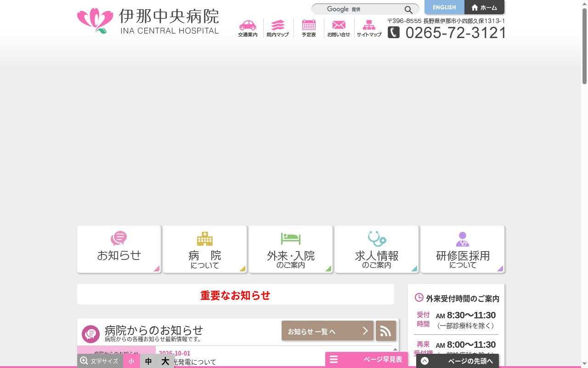Screen dimensions: 588x368
Task: Open the 求人情報のご案内 card
Action: pos(377,249)
